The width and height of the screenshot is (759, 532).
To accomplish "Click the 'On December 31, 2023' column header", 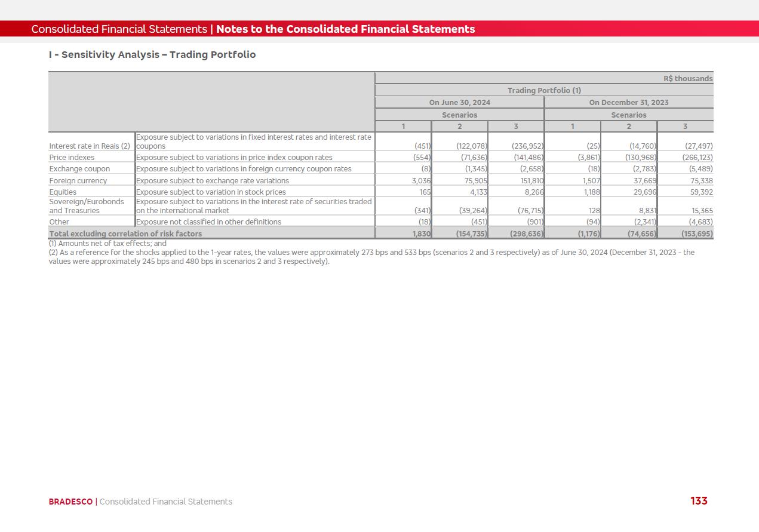I will [x=629, y=103].
